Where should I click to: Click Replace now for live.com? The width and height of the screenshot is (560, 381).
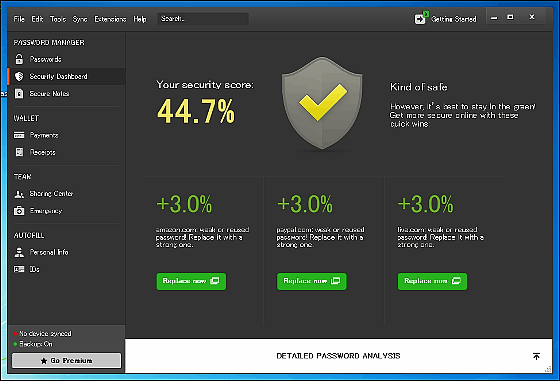(432, 281)
